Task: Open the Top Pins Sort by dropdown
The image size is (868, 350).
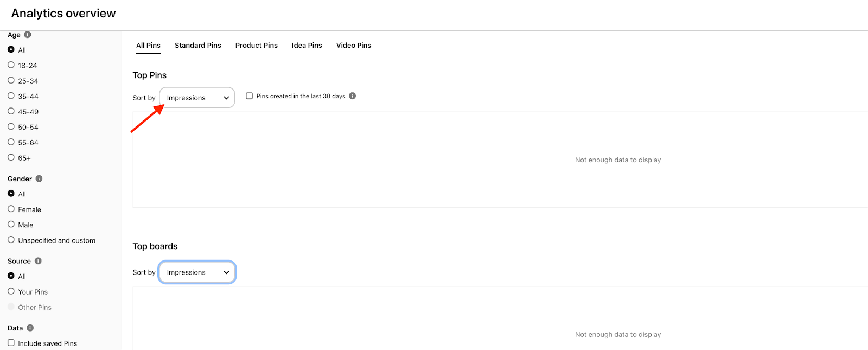Action: pos(197,98)
